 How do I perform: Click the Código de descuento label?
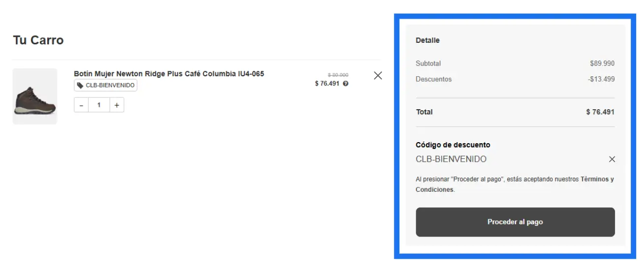453,145
